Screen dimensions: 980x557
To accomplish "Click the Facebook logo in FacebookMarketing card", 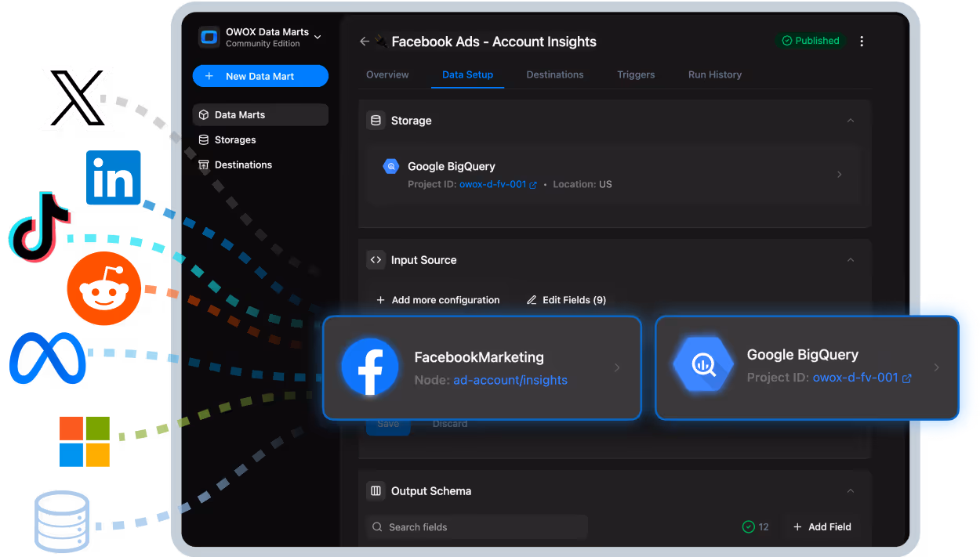I will [x=370, y=367].
